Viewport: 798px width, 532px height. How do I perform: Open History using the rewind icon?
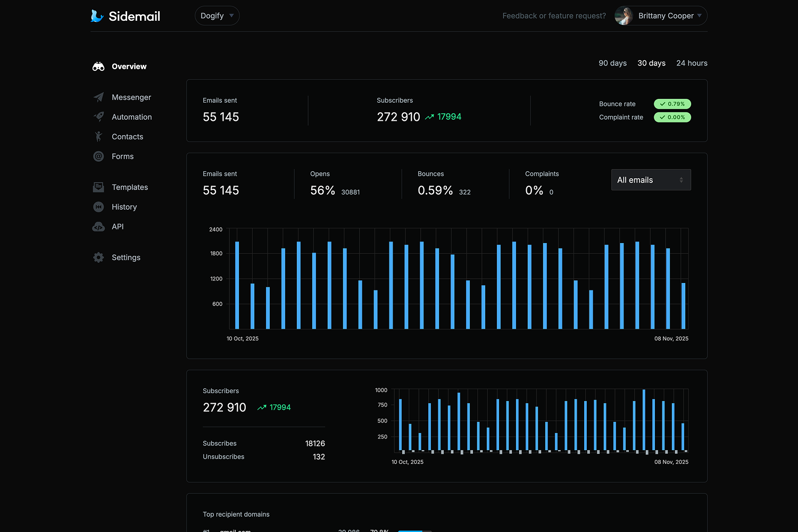tap(98, 206)
